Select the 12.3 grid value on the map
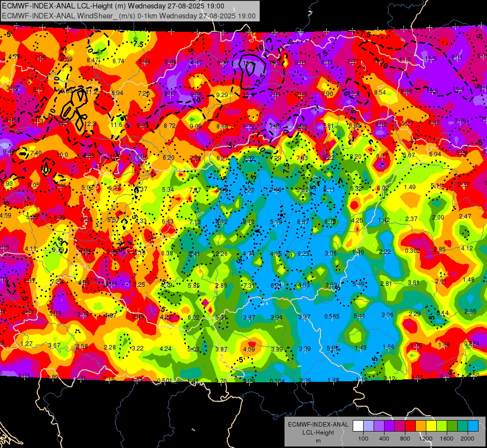Viewport: 487px width, 448px height. pyautogui.click(x=90, y=124)
